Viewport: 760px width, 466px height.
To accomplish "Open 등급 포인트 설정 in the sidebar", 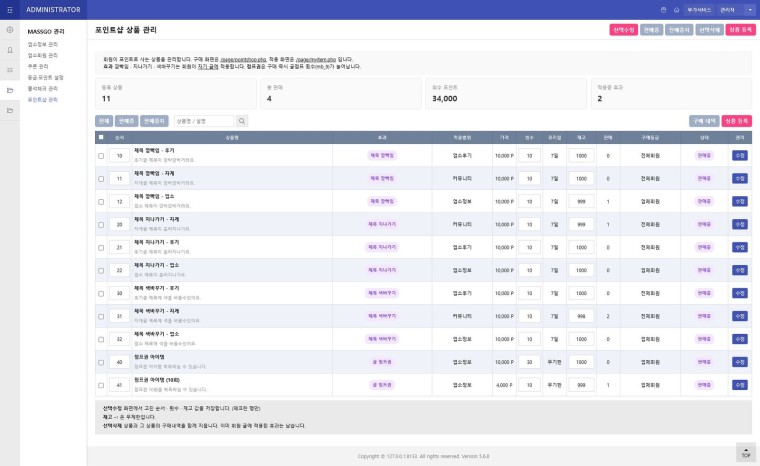I will pos(46,78).
